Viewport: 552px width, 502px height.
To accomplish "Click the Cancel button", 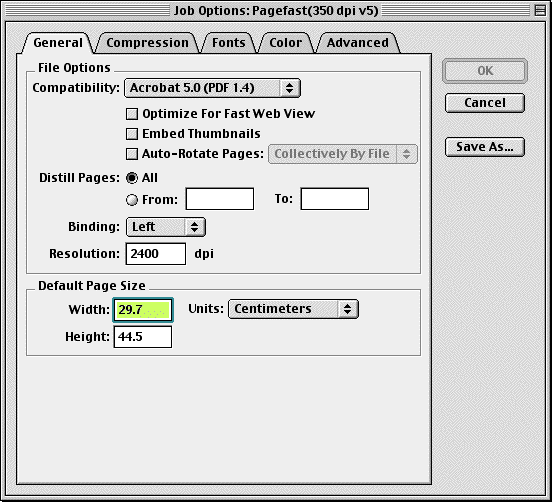I will [485, 103].
